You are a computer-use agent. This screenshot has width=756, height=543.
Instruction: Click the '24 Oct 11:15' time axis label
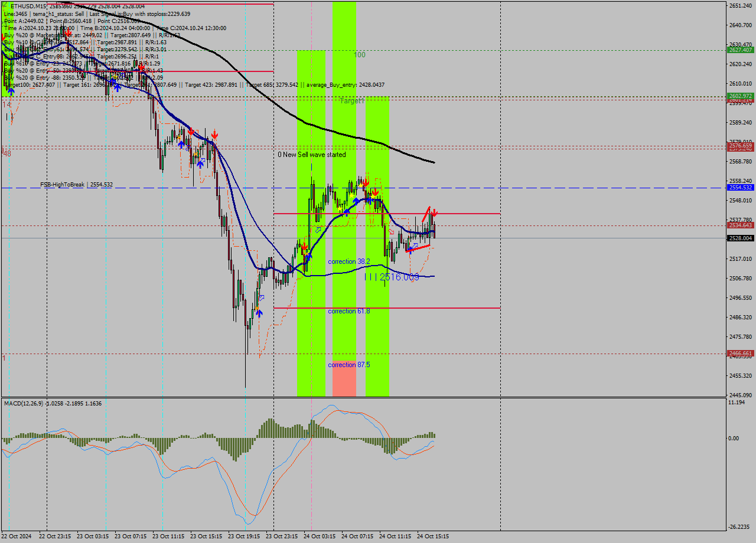(395, 537)
